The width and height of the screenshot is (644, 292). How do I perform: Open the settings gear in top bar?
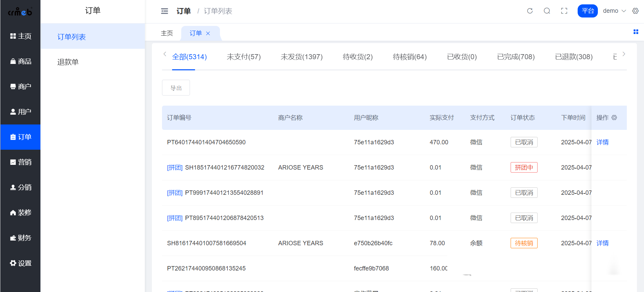tap(635, 11)
